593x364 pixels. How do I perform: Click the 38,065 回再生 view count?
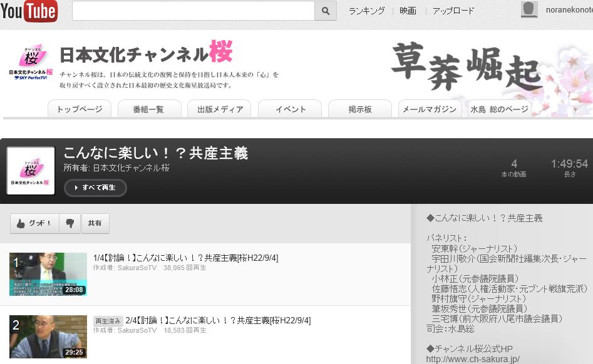[185, 268]
